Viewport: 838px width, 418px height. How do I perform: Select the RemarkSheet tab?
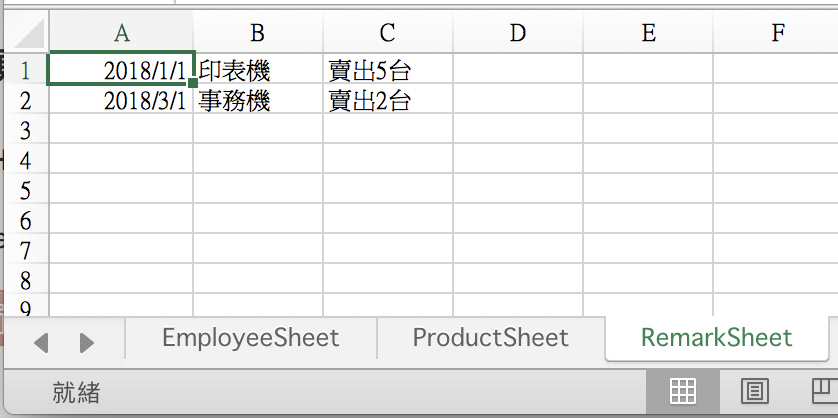pos(716,338)
